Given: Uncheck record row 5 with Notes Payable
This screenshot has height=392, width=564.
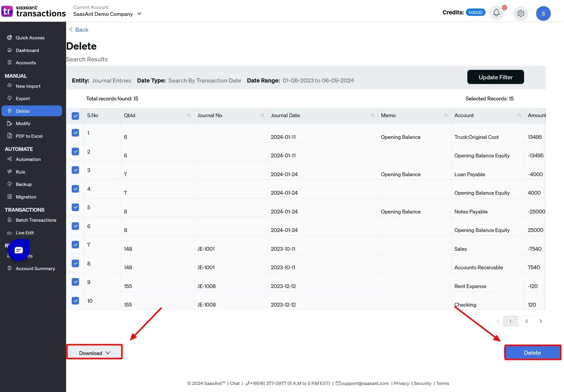Looking at the screenshot, I should pyautogui.click(x=75, y=207).
